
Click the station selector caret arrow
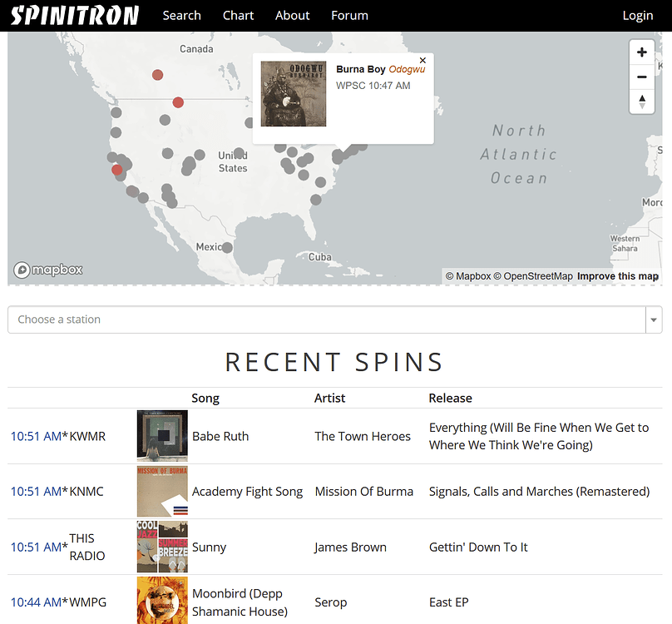[654, 319]
